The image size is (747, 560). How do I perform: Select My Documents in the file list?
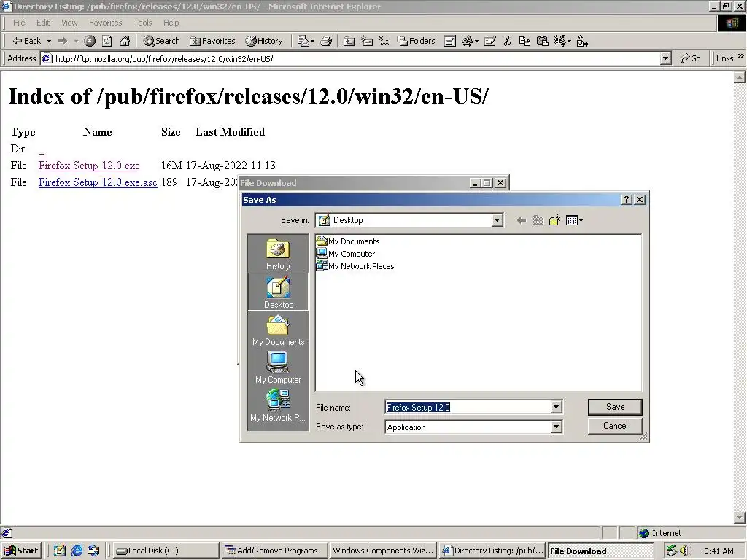(348, 241)
